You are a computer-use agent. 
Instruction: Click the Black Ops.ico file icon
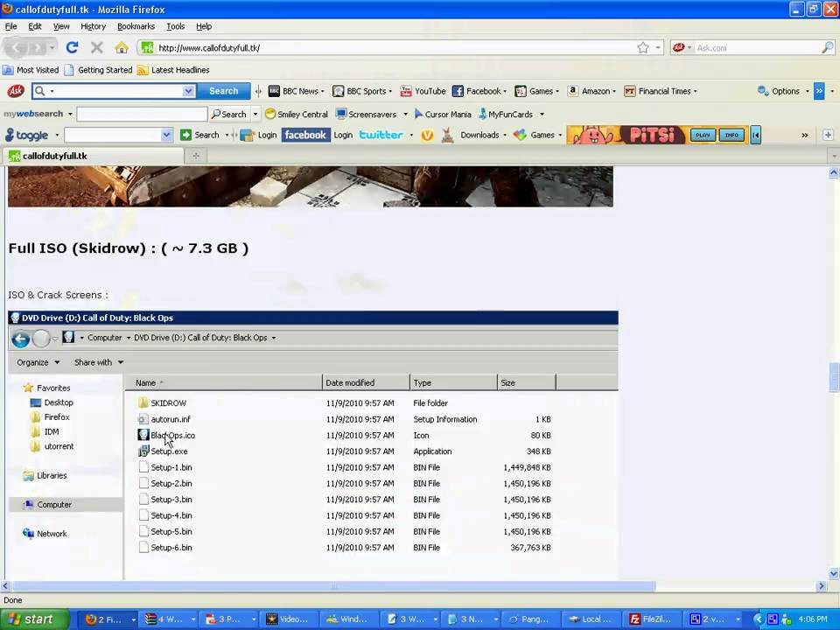click(143, 435)
